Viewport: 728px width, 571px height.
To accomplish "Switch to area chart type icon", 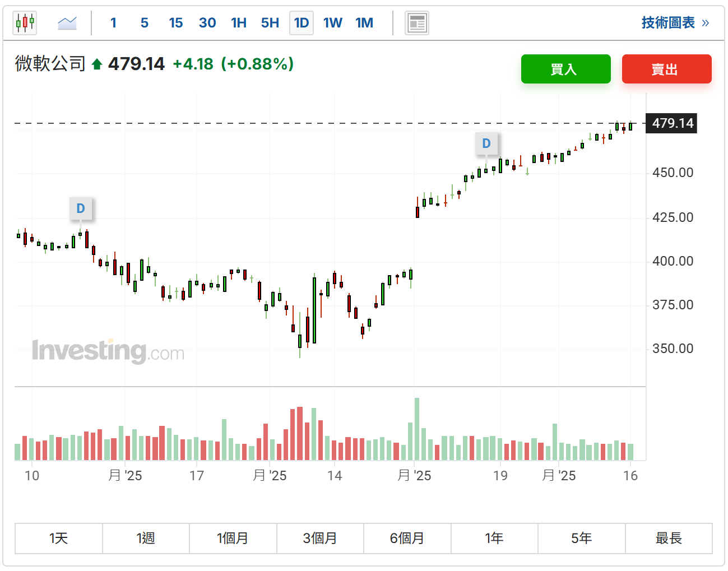I will pos(67,23).
